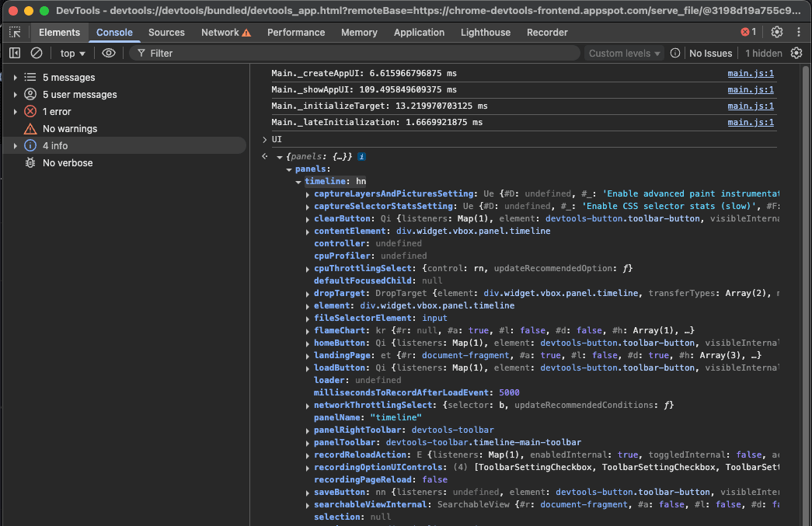Viewport: 812px width, 526px height.
Task: Click the Filter input field
Action: point(357,53)
